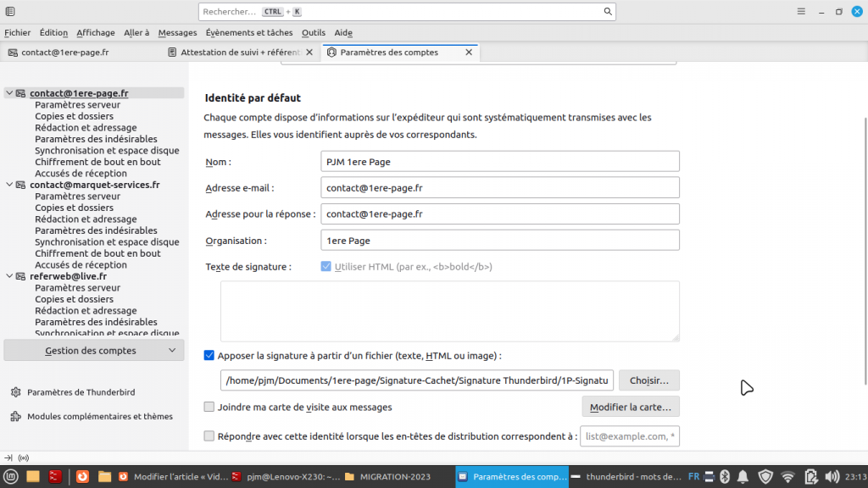Screen dimensions: 868x488
Task: Check Répondre avec cette identité option
Action: point(209,436)
